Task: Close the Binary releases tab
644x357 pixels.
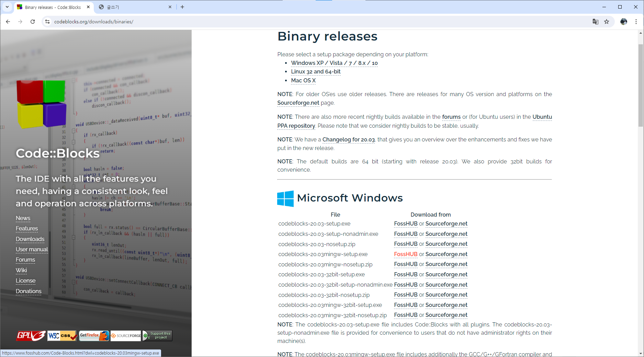Action: tap(88, 7)
